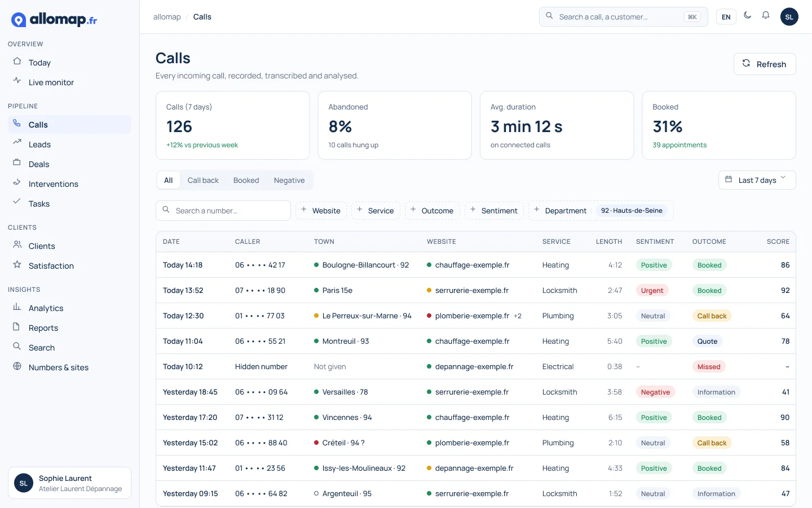Open the SL user avatar menu
Viewport: 812px width, 508px height.
click(x=789, y=17)
